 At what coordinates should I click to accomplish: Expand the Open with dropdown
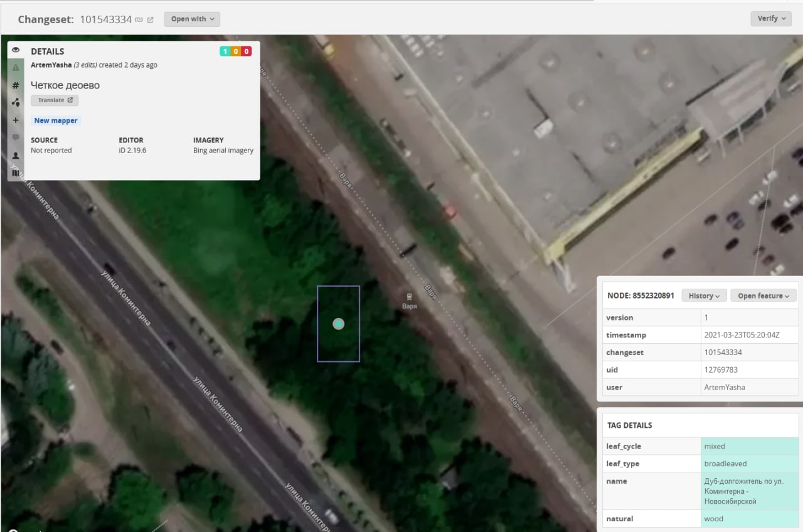click(192, 19)
